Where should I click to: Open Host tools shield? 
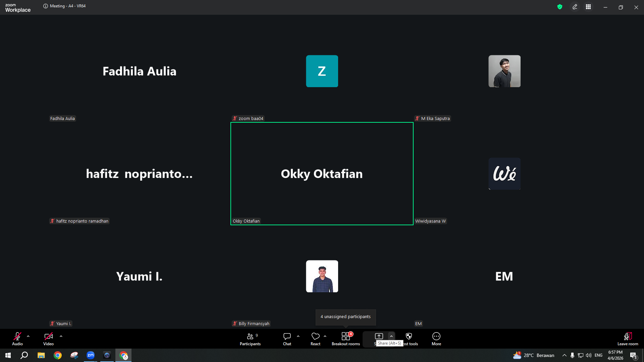409,336
